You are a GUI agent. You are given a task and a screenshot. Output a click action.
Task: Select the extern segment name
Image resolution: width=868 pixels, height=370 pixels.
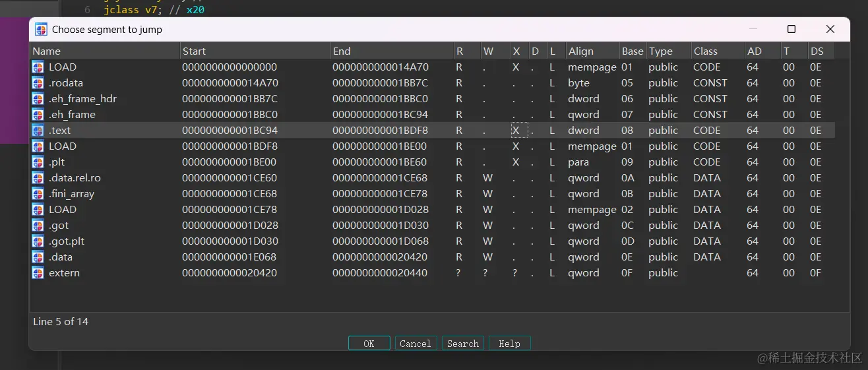[x=64, y=273]
